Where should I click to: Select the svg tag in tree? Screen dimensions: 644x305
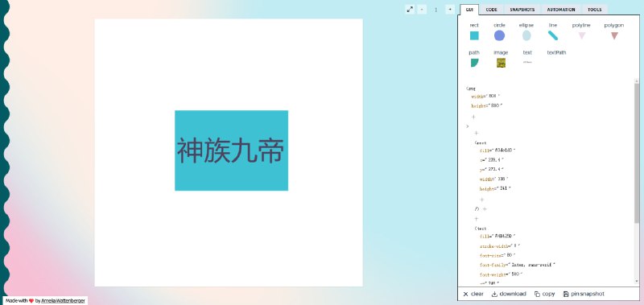pos(471,89)
